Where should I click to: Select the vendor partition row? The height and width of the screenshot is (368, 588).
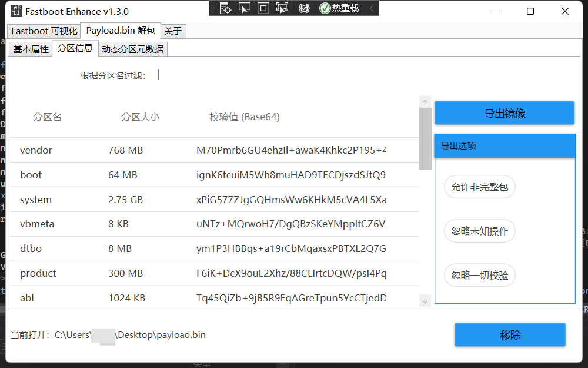[x=215, y=150]
